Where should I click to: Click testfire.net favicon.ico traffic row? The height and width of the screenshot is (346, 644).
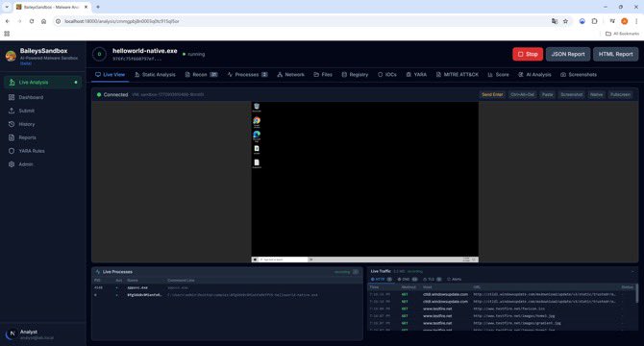coord(502,309)
